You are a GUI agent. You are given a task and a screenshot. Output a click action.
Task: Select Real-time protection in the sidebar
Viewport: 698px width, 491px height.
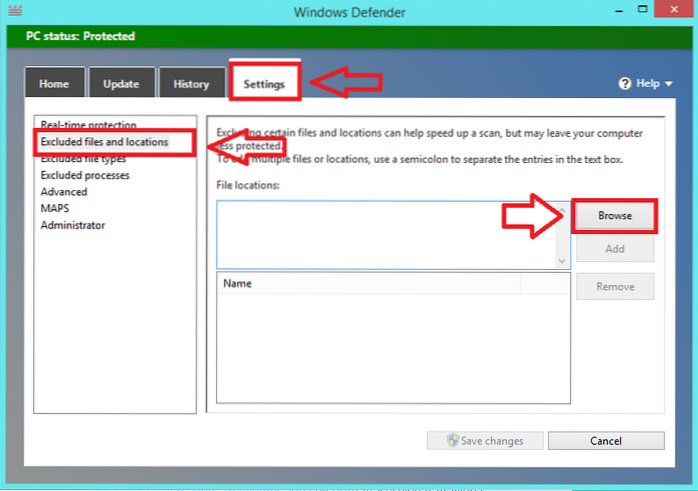pyautogui.click(x=87, y=124)
